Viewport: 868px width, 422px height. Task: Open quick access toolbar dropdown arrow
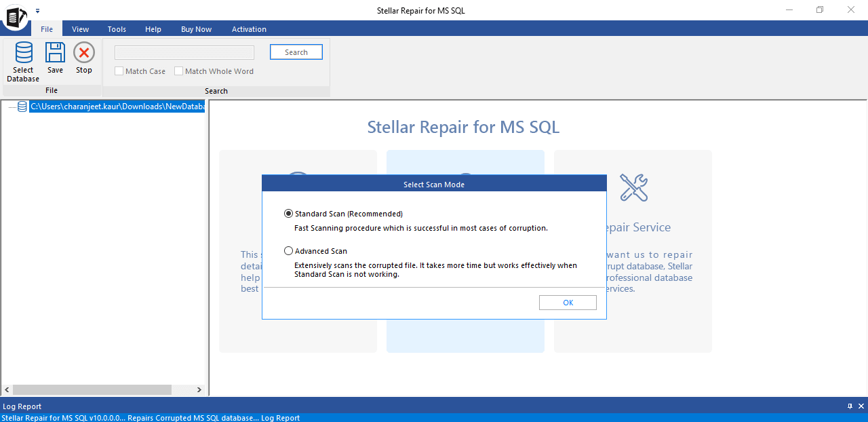tap(38, 10)
